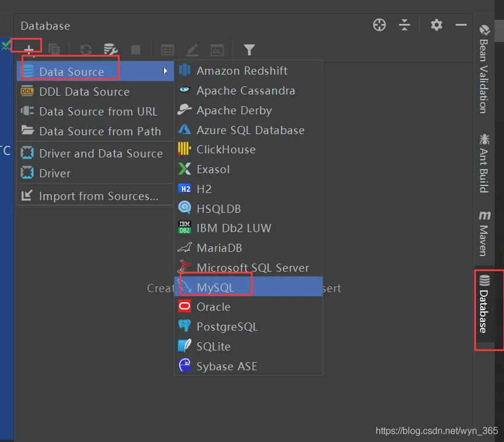The height and width of the screenshot is (442, 504).
Task: Select SQLite data source
Action: (249, 346)
